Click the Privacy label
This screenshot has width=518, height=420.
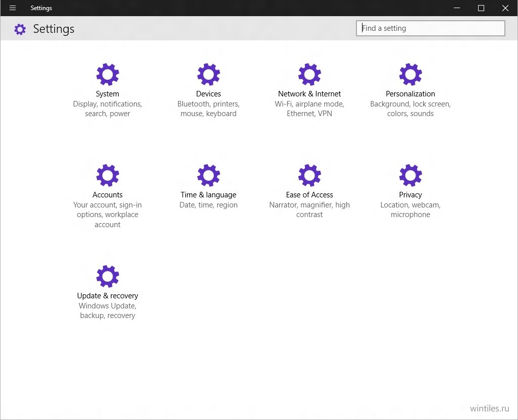coord(410,195)
